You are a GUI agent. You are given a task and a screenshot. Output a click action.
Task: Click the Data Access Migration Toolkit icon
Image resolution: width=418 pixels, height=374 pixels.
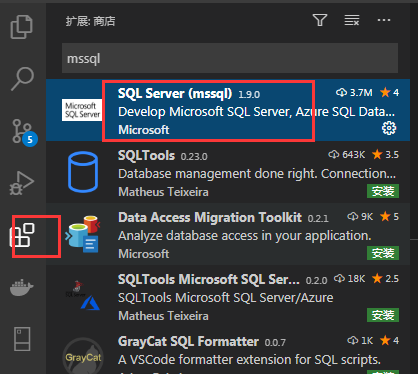(83, 234)
